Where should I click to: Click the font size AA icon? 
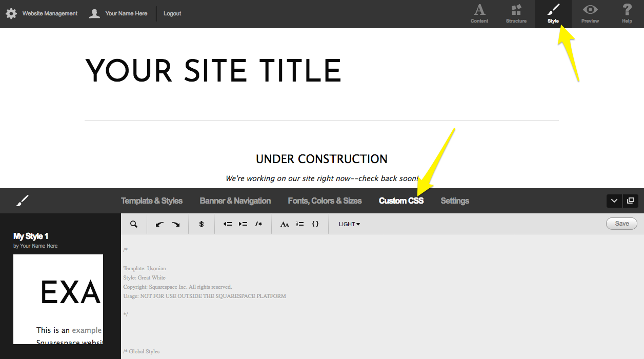(x=285, y=224)
